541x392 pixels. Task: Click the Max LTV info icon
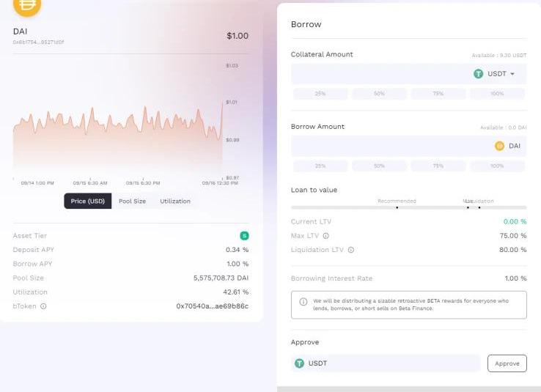point(325,236)
